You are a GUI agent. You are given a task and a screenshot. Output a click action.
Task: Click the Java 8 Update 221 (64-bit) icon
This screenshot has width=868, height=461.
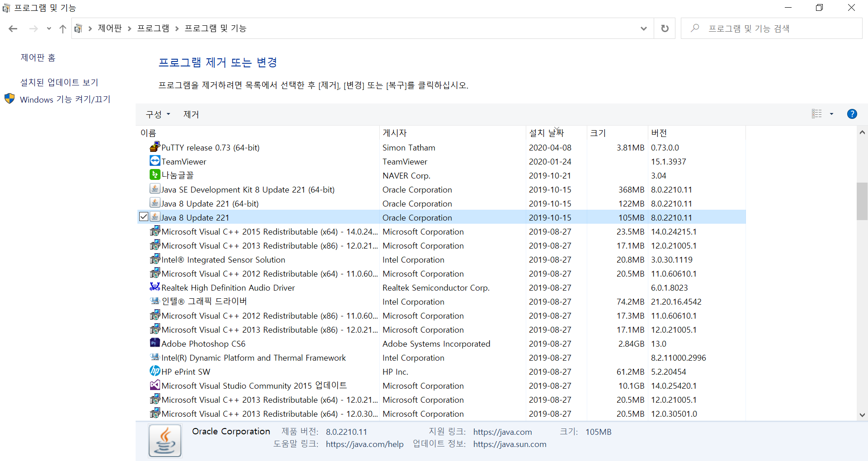(155, 203)
